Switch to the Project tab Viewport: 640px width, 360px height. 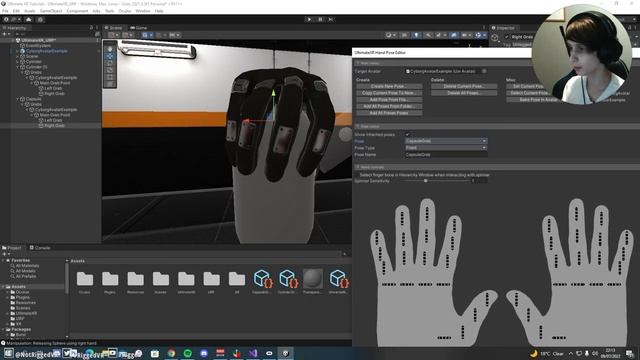click(x=12, y=248)
